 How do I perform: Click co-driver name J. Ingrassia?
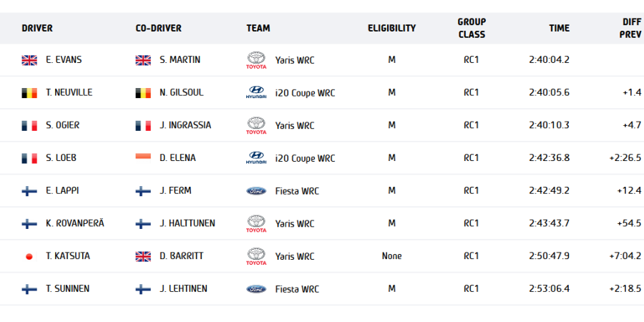pos(185,126)
